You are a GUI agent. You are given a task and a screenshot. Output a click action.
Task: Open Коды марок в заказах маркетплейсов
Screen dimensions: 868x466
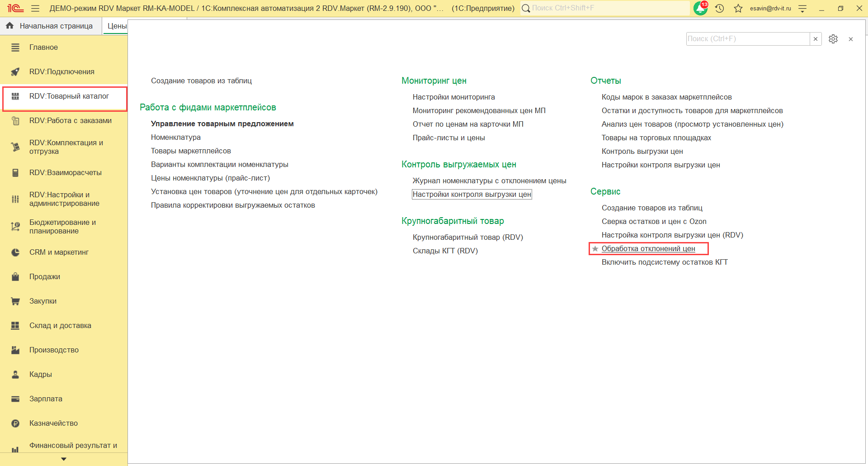(667, 97)
